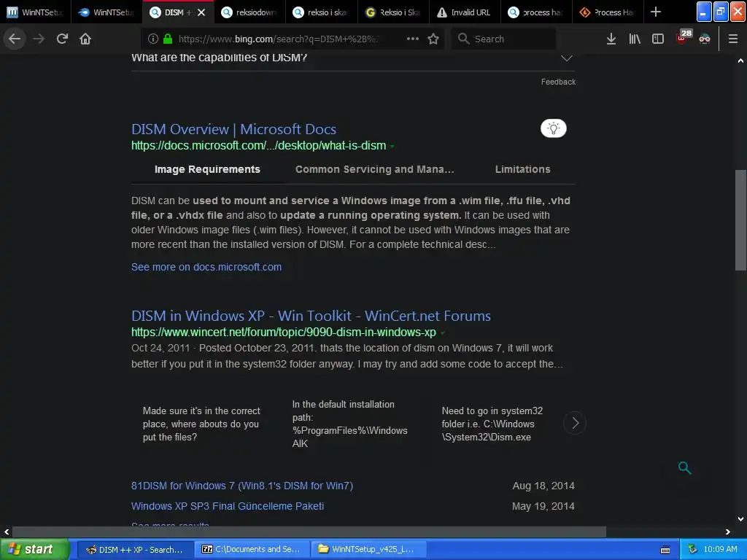Open the browser home page icon
Viewport: 747px width, 560px height.
pyautogui.click(x=85, y=39)
